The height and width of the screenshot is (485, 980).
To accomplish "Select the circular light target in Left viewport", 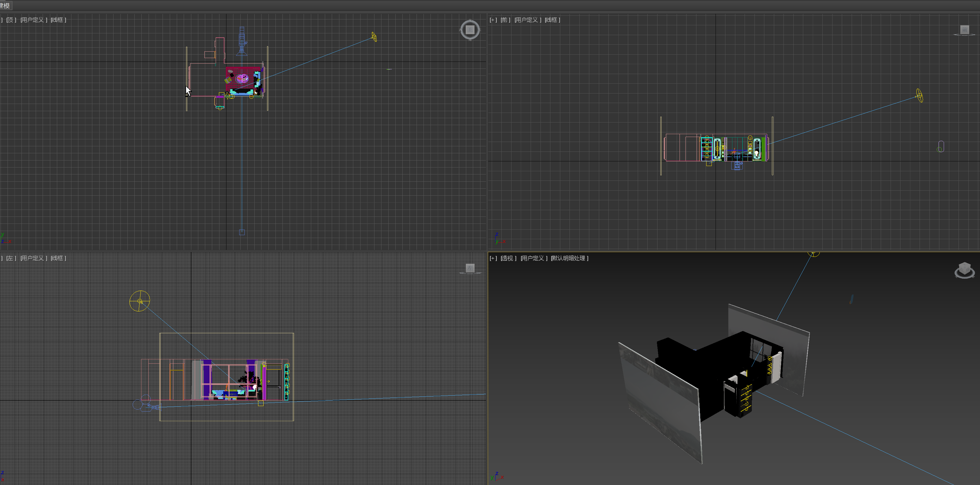I will click(140, 301).
